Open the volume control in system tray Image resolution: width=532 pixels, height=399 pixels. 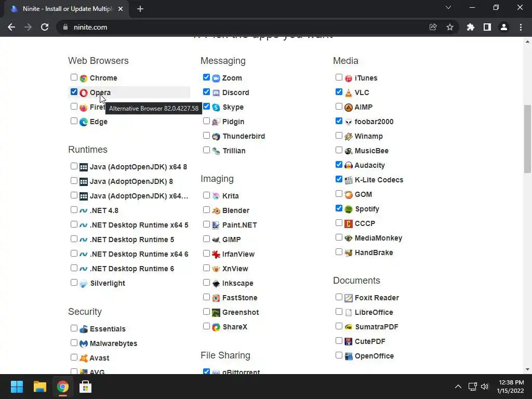pyautogui.click(x=485, y=387)
